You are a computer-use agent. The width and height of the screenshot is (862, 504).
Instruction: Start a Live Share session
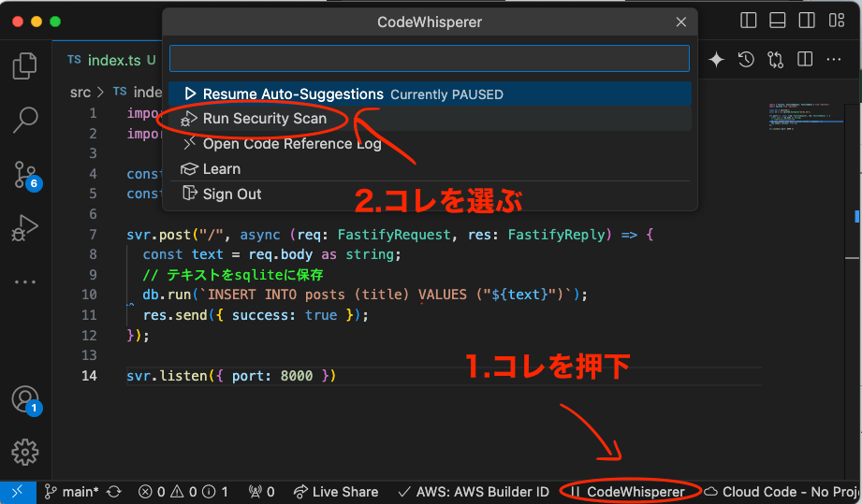(x=336, y=492)
